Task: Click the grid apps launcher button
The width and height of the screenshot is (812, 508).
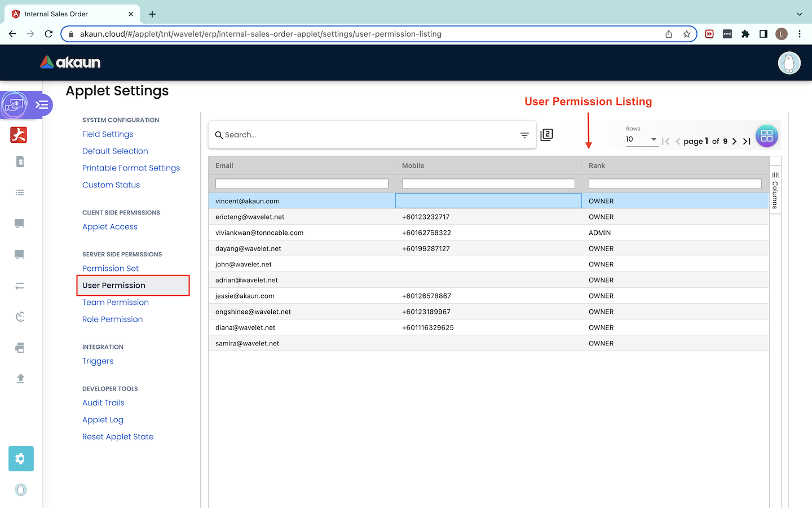Action: tap(766, 135)
